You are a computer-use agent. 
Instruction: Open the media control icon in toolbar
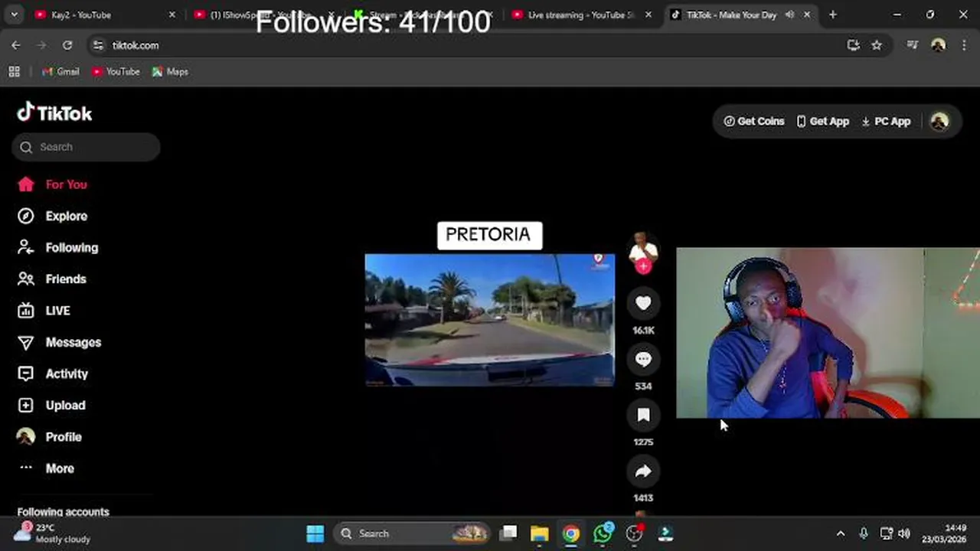coord(912,45)
